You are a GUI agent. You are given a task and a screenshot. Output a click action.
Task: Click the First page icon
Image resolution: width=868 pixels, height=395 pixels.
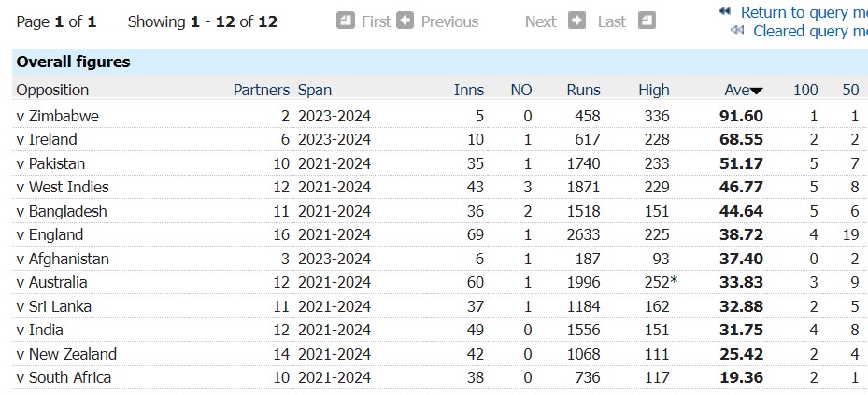pos(346,21)
